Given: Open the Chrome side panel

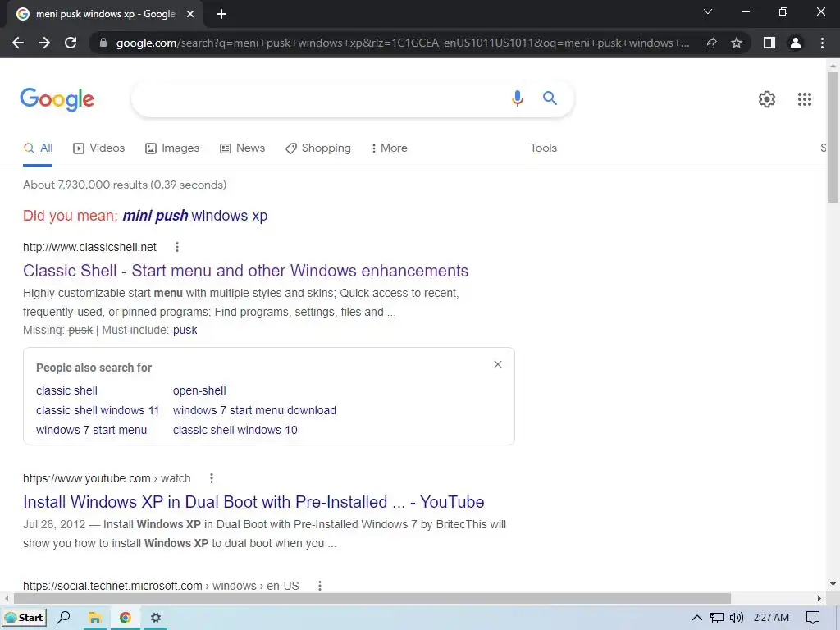Looking at the screenshot, I should (x=769, y=43).
